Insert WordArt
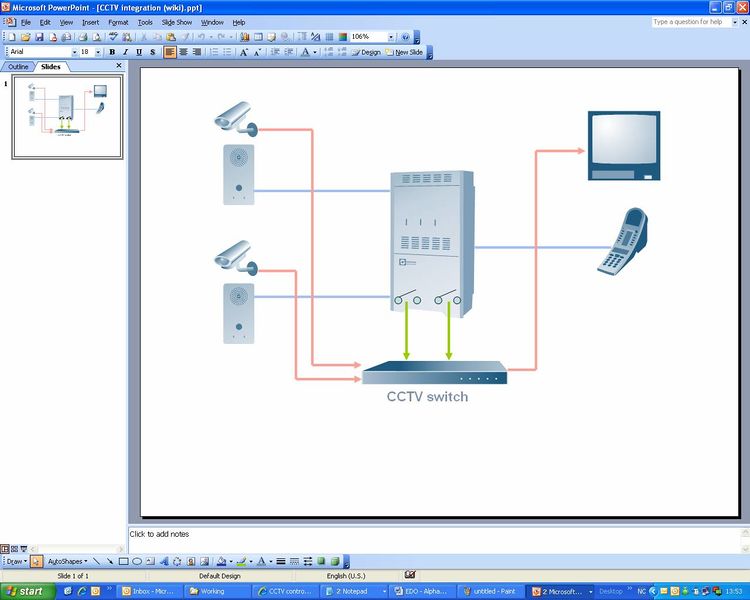750x600 pixels. (164, 561)
